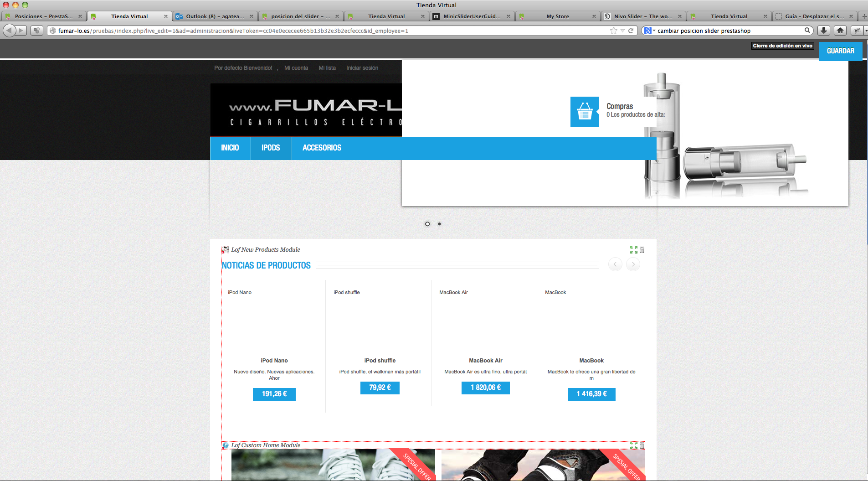This screenshot has height=481, width=868.
Task: Switch to the MinicSliderUserGuide tab
Action: pyautogui.click(x=472, y=16)
